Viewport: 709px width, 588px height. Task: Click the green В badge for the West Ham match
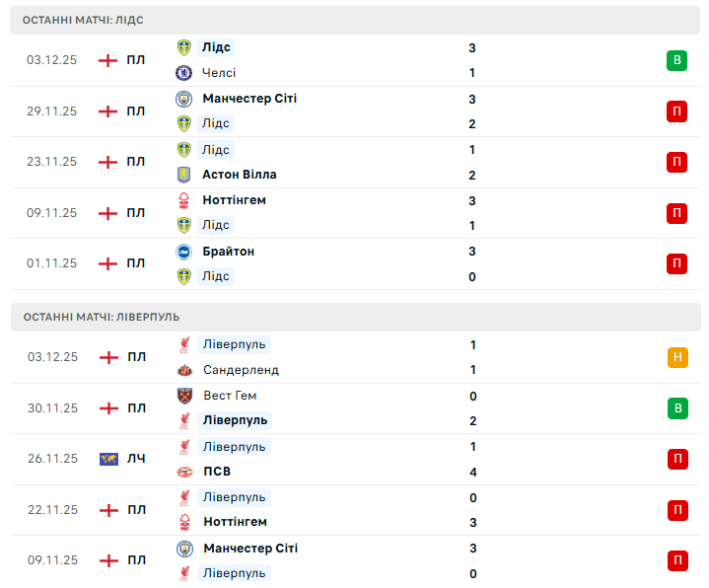coord(676,407)
